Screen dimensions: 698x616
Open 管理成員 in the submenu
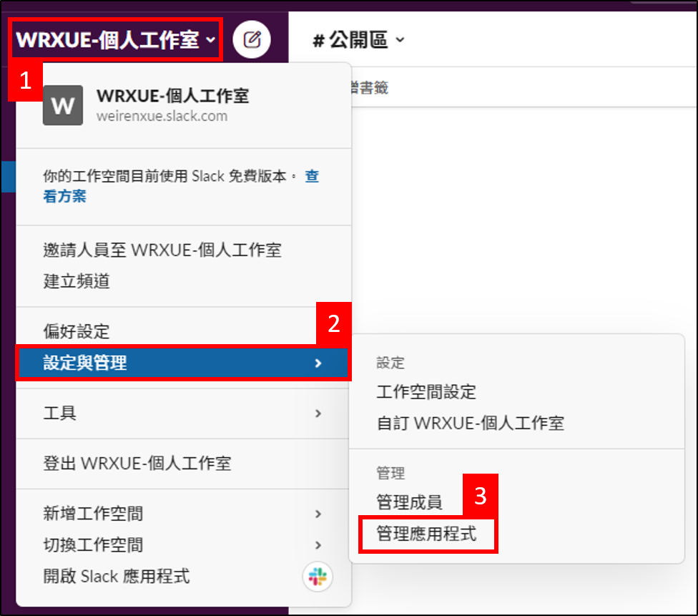pyautogui.click(x=409, y=502)
